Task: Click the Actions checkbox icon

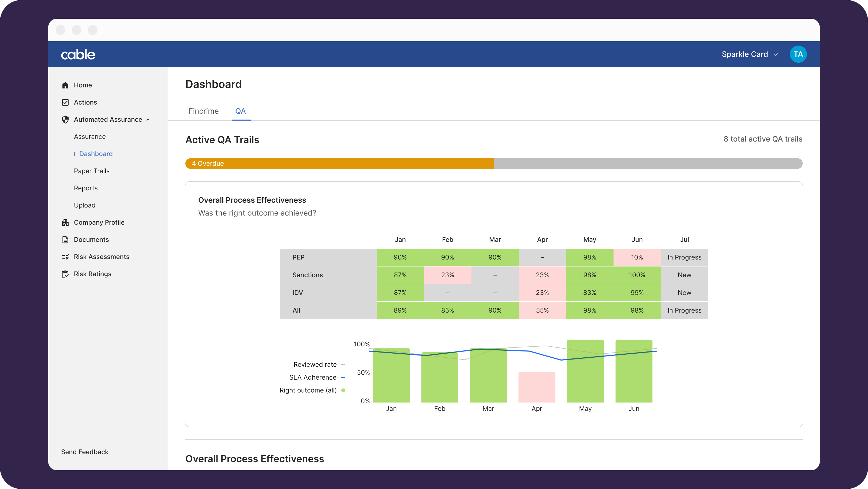Action: (65, 102)
